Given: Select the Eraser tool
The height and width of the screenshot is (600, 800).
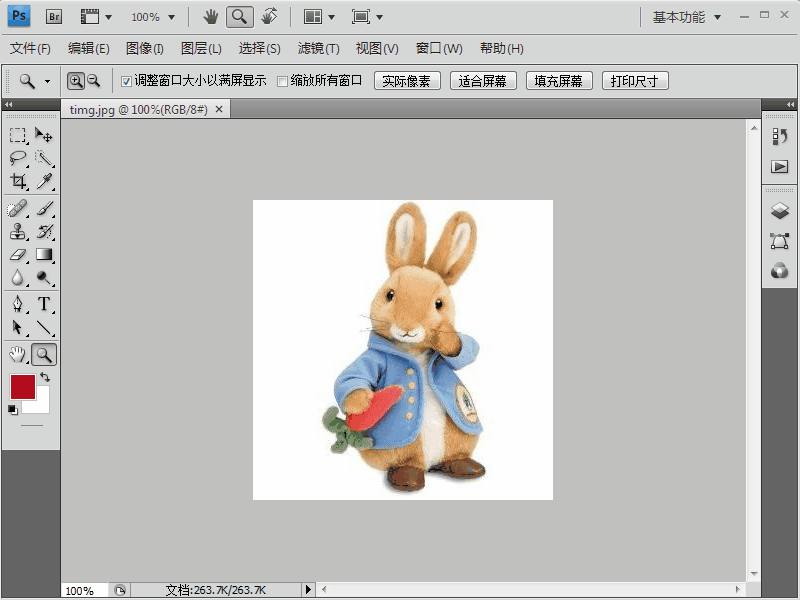Looking at the screenshot, I should [17, 255].
